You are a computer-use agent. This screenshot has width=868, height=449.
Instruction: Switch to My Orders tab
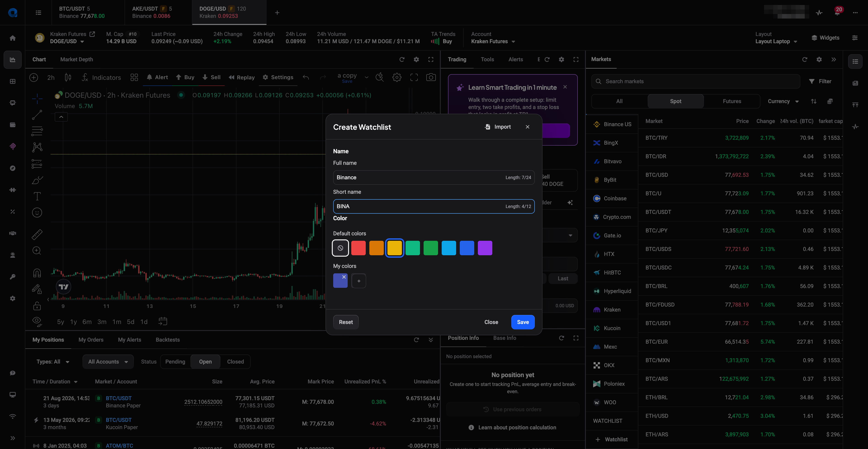(x=91, y=340)
